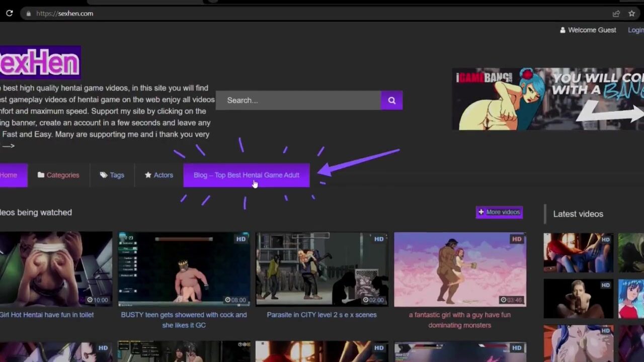
Task: Click the browser reload icon
Action: [9, 14]
